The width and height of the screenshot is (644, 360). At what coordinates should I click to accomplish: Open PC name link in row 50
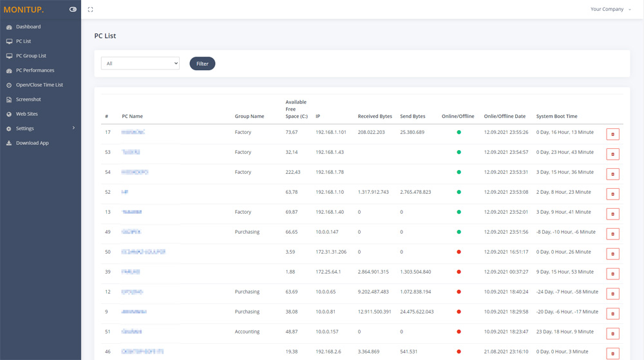[144, 252]
